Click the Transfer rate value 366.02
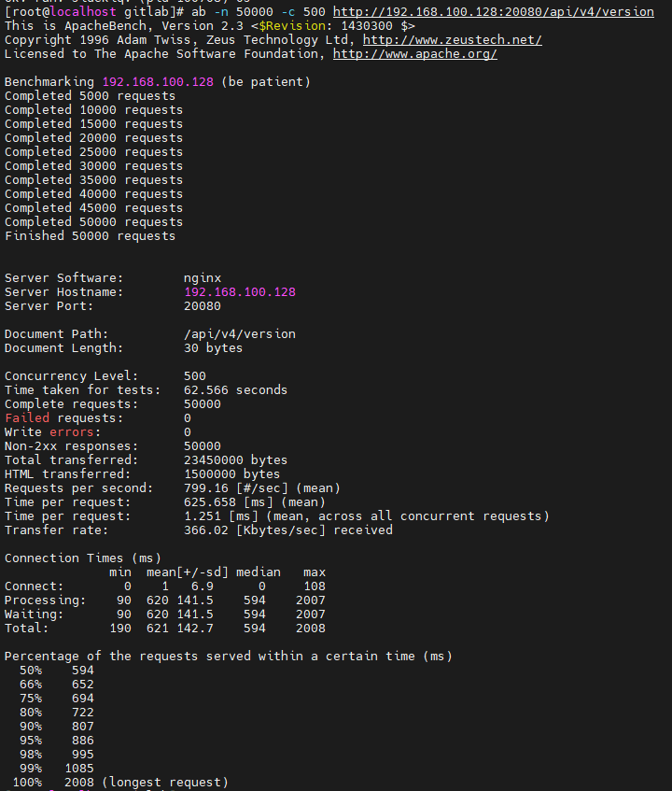672x791 pixels. [x=206, y=530]
